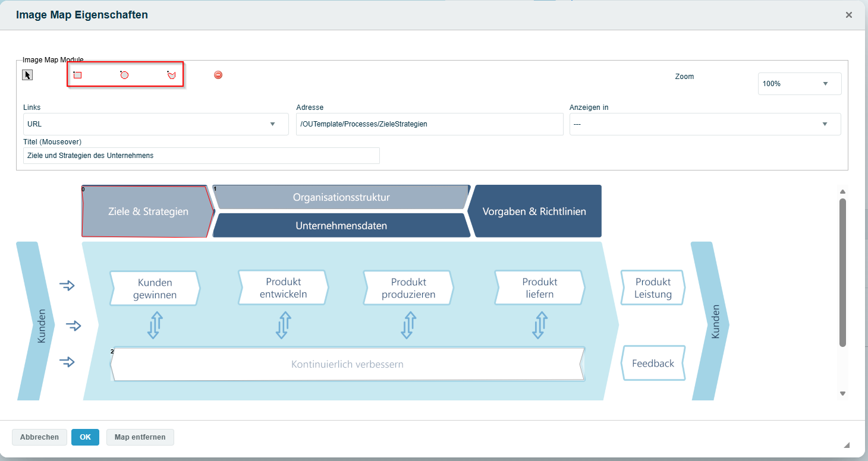Click into the Adresse input field

tap(429, 124)
